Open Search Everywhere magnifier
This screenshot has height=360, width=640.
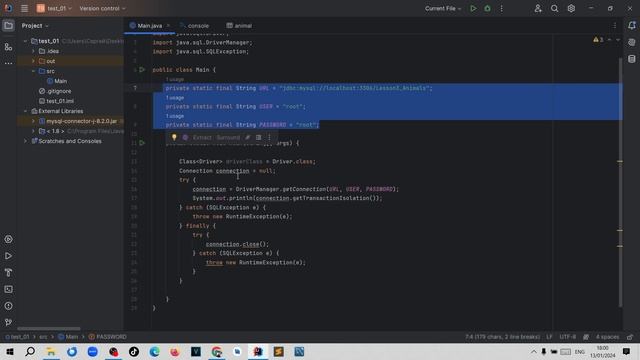pyautogui.click(x=554, y=8)
